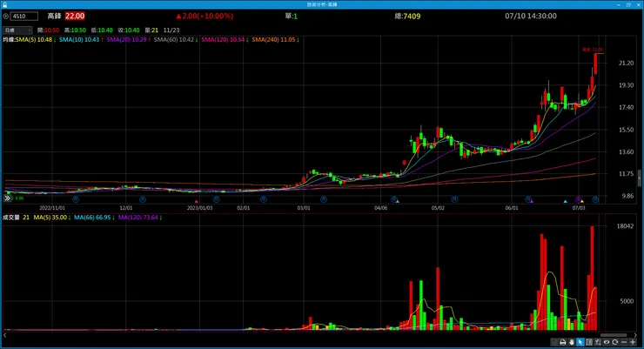Click the stock name 高鋒
644x349 pixels.
pyautogui.click(x=54, y=16)
